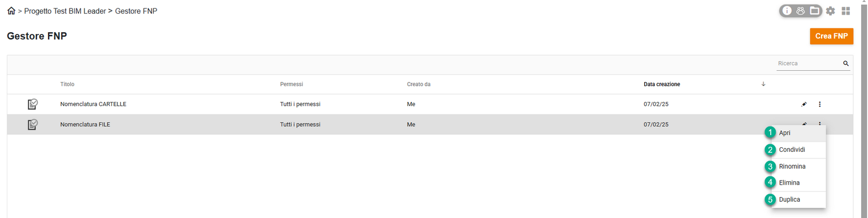Screen dimensions: 868x218
Task: Open the folder icon in top toolbar
Action: click(x=814, y=11)
